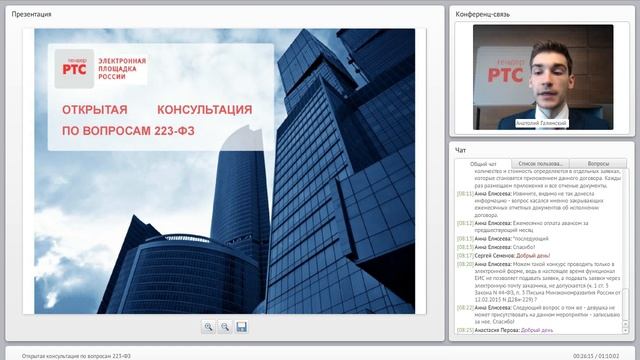Click the speaker's webcam video
640x360 pixels.
click(543, 77)
